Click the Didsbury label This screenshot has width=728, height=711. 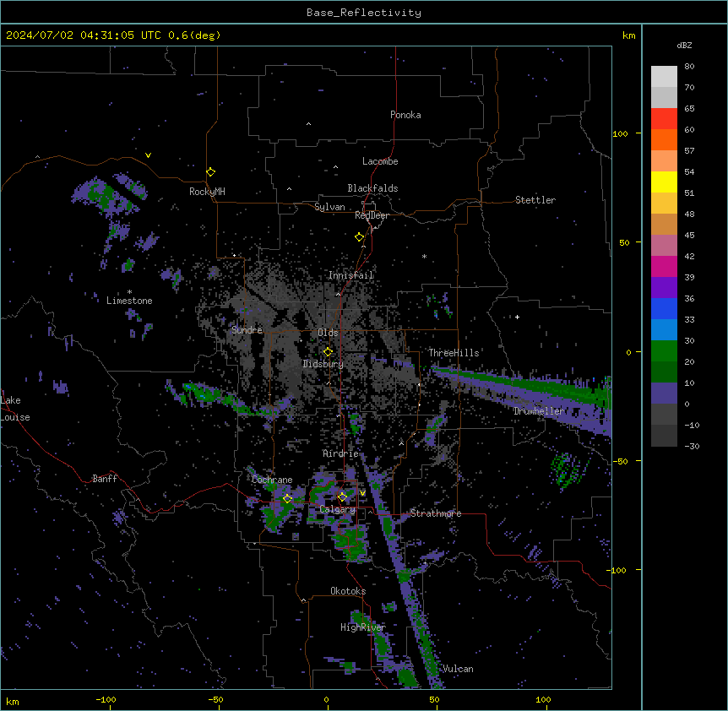[x=323, y=364]
